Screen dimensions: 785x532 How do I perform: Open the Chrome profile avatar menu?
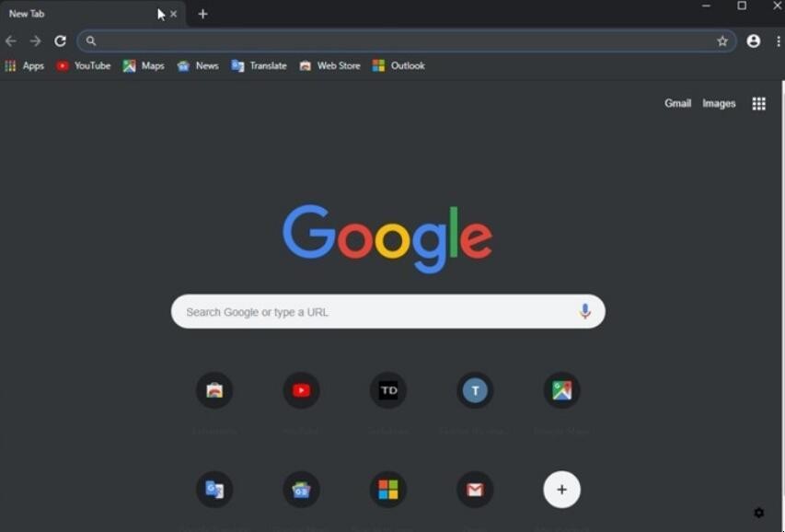tap(753, 41)
